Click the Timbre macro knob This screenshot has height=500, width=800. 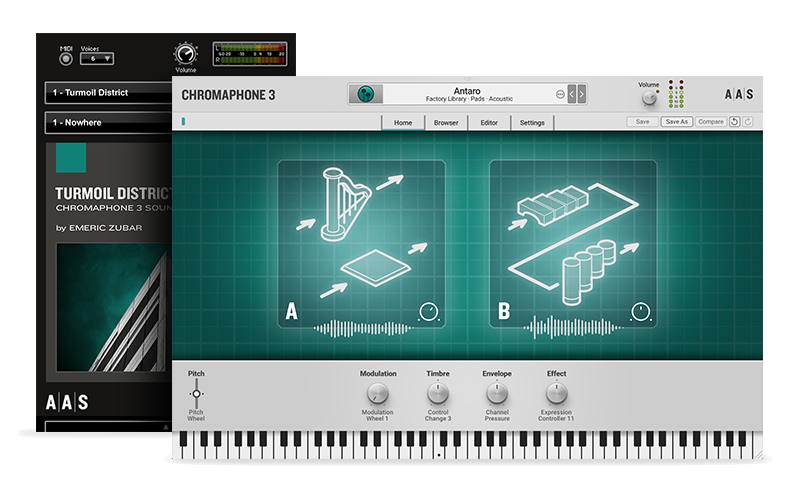[438, 394]
